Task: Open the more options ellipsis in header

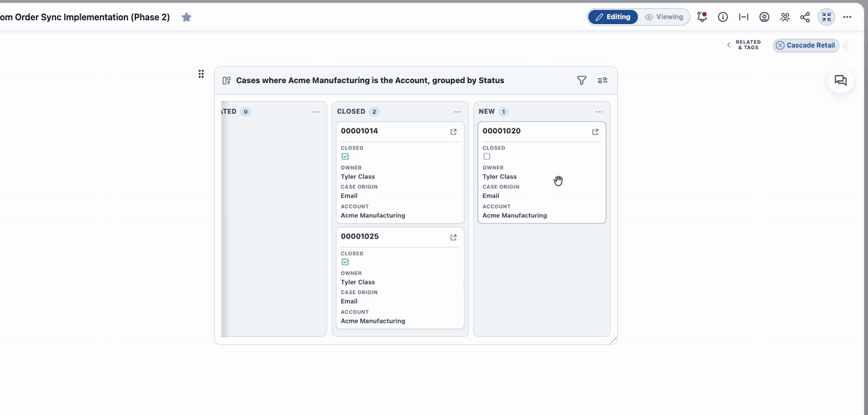Action: (847, 17)
